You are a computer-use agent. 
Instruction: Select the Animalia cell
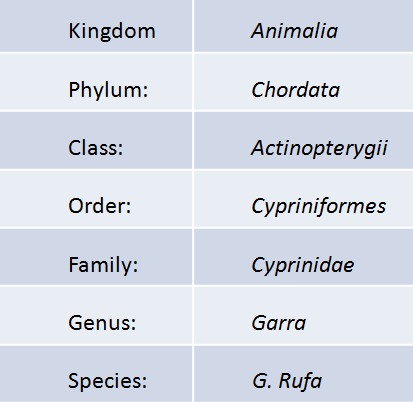point(303,26)
